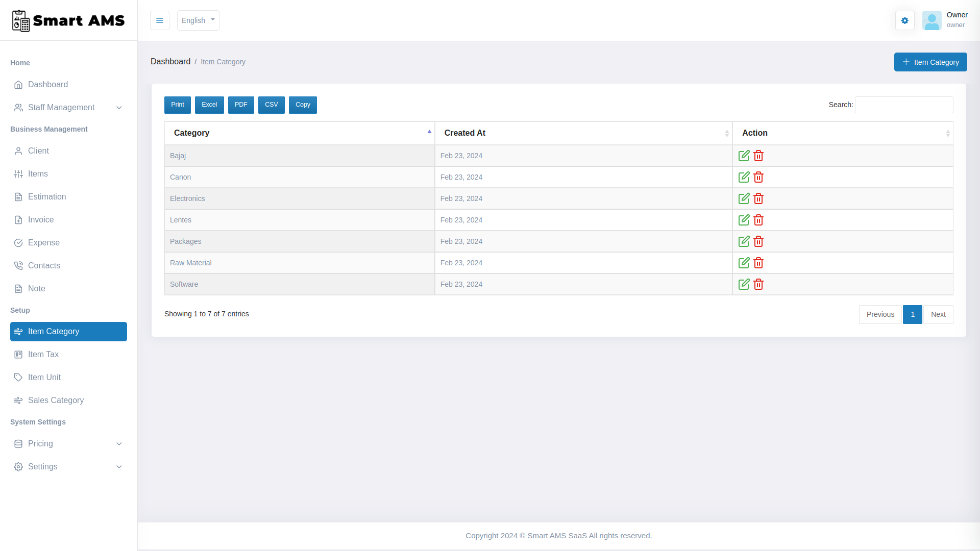Click the Invoice document icon
980x551 pixels.
point(18,219)
